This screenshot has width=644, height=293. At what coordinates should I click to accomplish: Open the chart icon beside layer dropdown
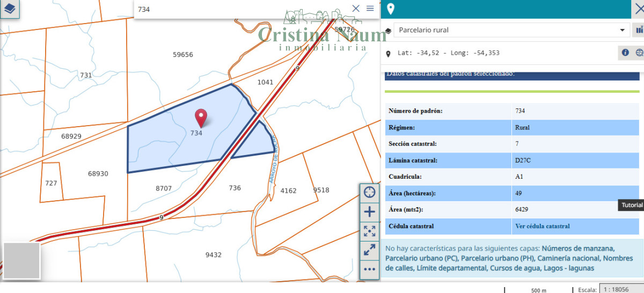pos(639,30)
